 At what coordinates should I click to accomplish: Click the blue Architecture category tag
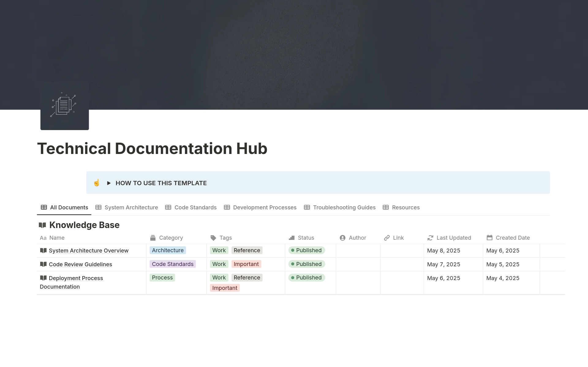click(168, 250)
